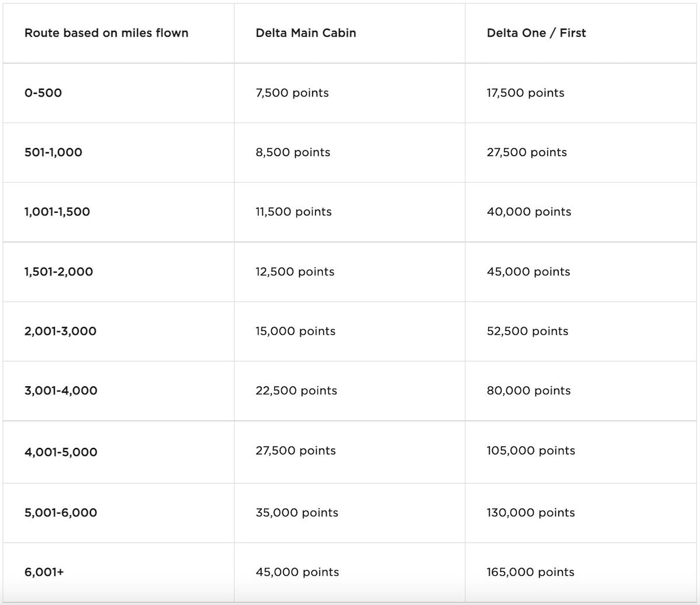The width and height of the screenshot is (700, 605).
Task: Select the 40,000 points cell
Action: (529, 212)
